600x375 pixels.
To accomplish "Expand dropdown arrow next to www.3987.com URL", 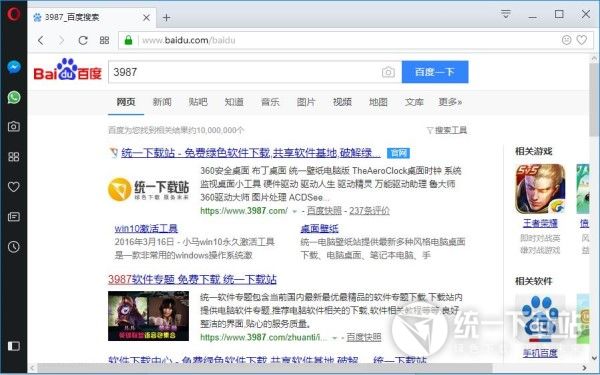I will (295, 211).
